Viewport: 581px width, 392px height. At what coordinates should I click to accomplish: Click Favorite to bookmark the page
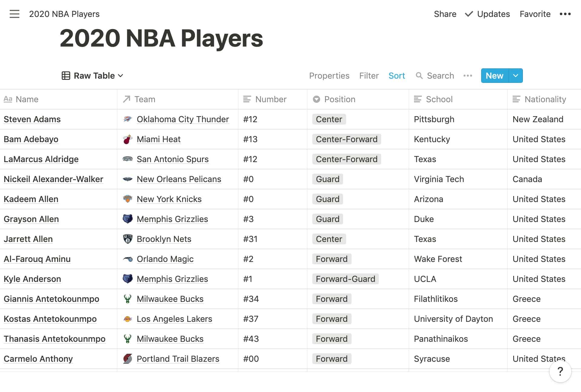[535, 14]
